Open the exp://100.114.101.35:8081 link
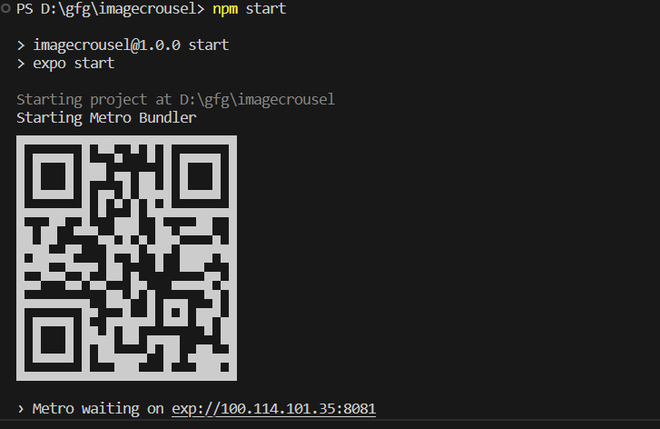Screen dimensions: 660x429 click(x=274, y=409)
